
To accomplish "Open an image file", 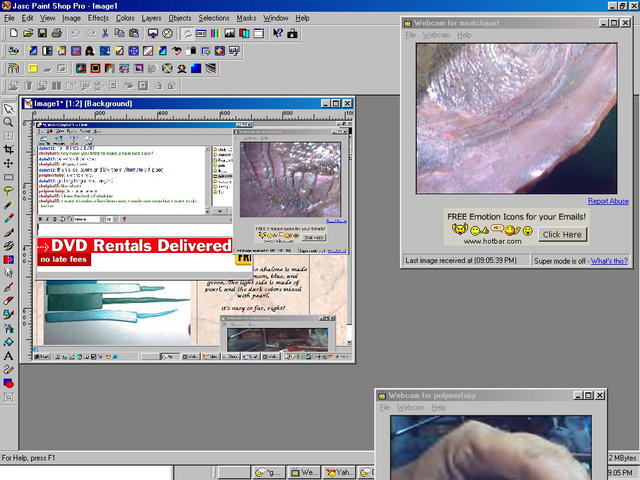I will point(28,33).
